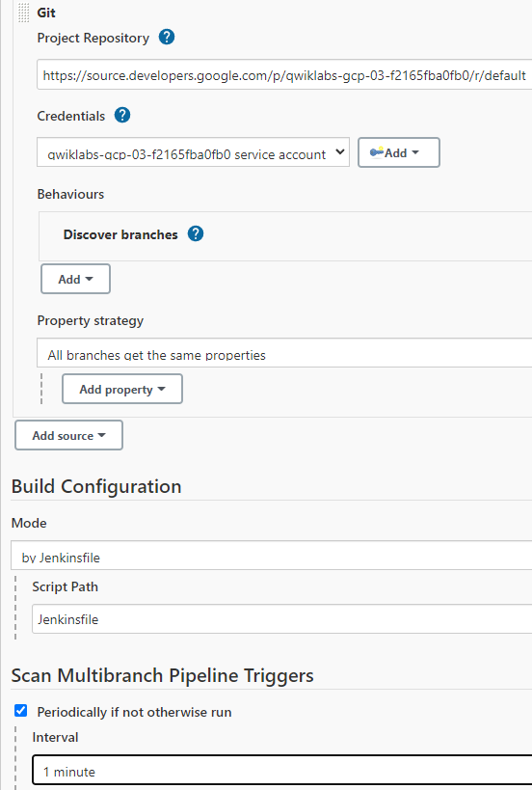Open the Add source menu
This screenshot has width=532, height=790.
pyautogui.click(x=69, y=435)
